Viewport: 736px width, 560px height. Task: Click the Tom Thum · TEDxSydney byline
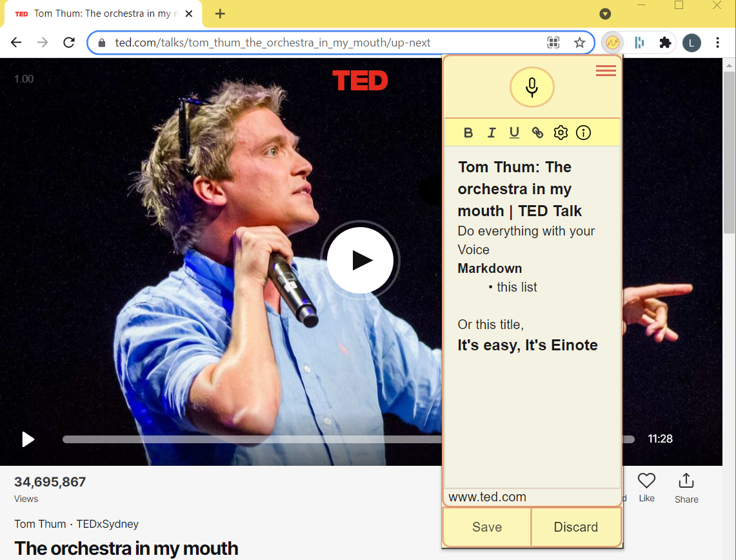pos(77,524)
